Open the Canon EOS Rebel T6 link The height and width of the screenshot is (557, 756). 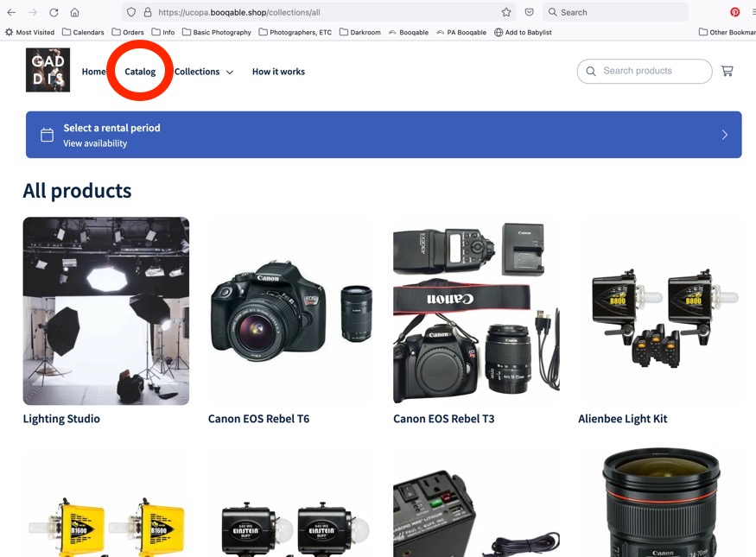(x=259, y=419)
